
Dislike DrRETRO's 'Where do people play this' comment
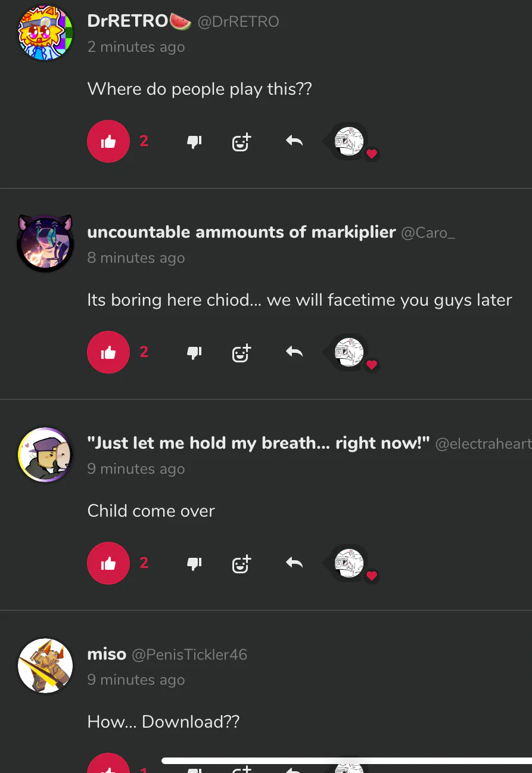pos(195,142)
